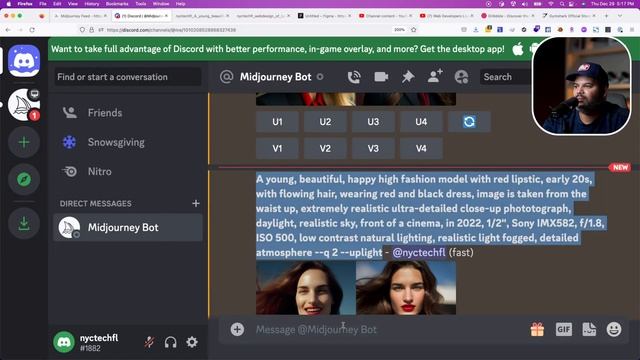Upscale image with U1 button
Image resolution: width=640 pixels, height=360 pixels.
point(277,122)
